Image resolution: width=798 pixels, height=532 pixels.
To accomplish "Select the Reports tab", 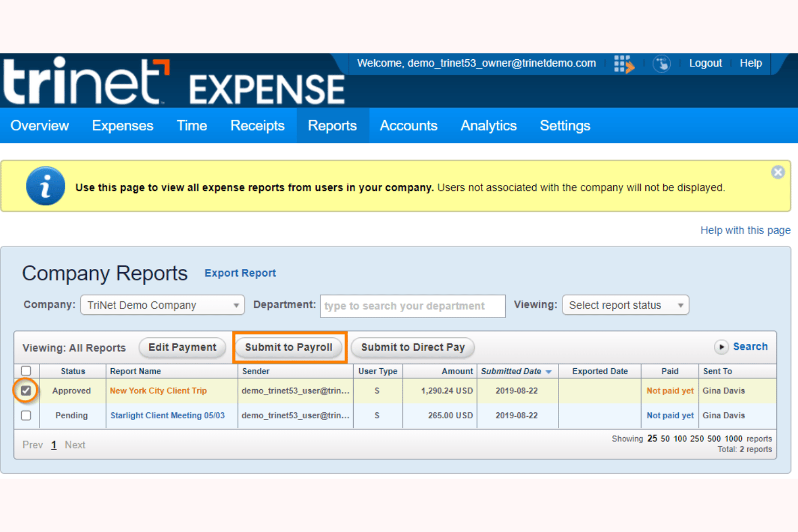I will tap(332, 126).
